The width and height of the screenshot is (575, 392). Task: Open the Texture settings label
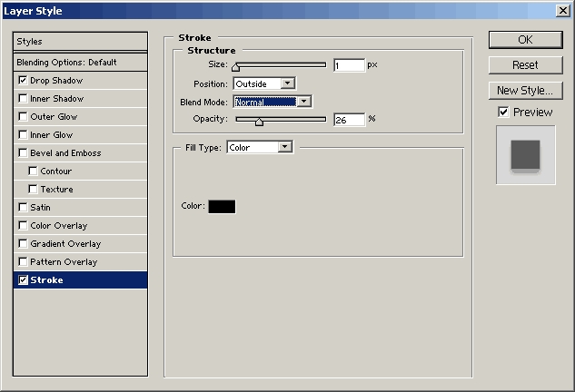[57, 189]
